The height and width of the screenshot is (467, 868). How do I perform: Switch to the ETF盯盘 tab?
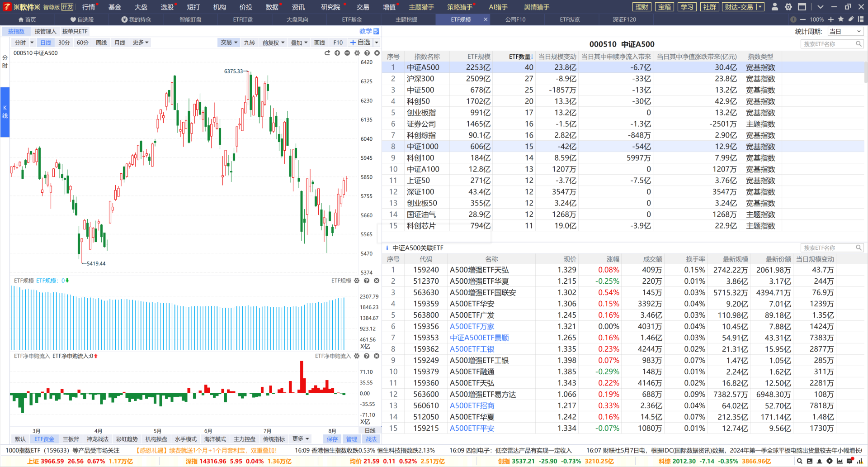(243, 19)
